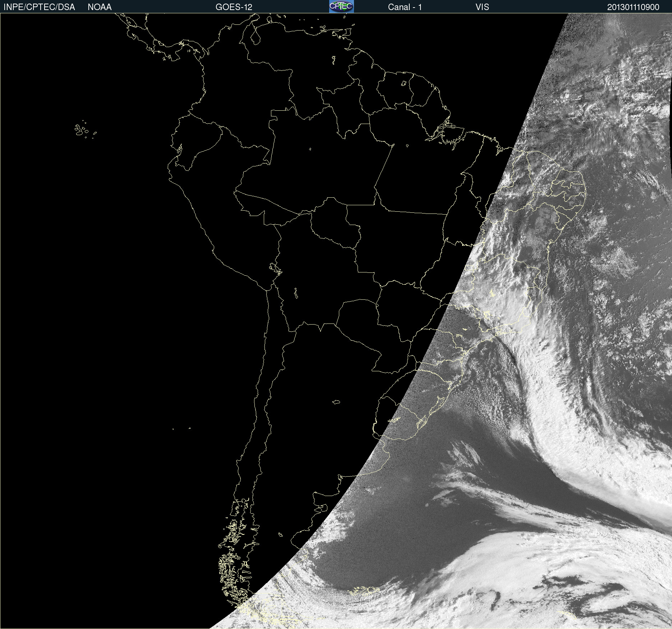
Task: Select the NOAA label in header
Action: (100, 7)
